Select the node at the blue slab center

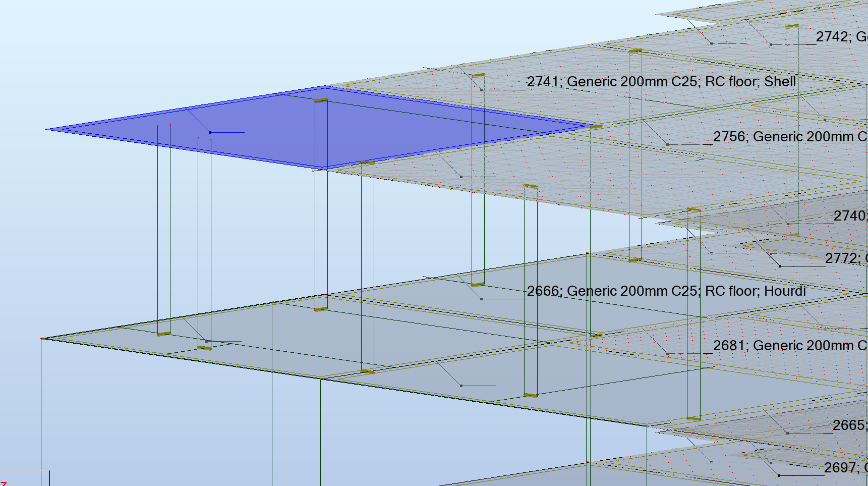point(209,132)
